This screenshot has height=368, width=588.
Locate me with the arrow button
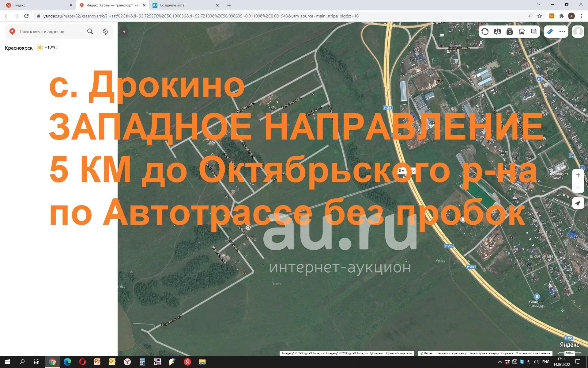[578, 203]
